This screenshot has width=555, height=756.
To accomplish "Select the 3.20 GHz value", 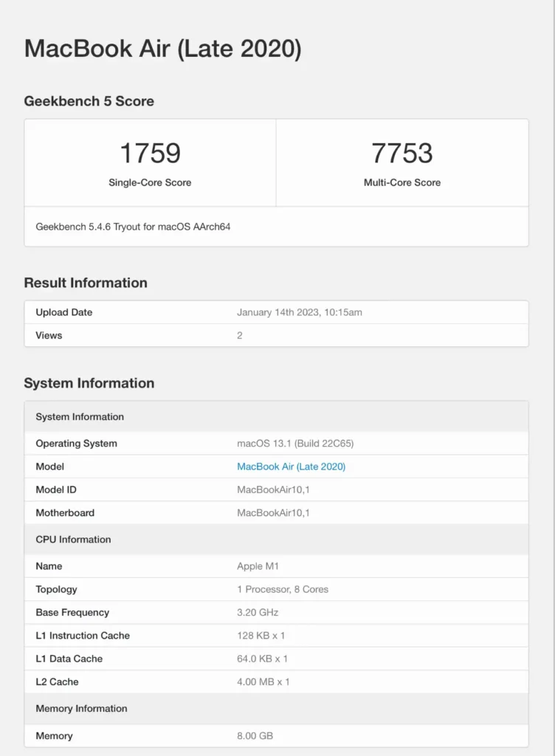I will 258,613.
